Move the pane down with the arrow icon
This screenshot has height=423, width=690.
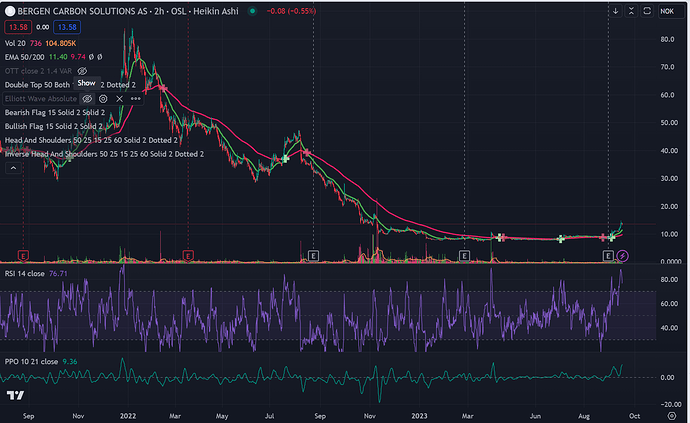pyautogui.click(x=616, y=11)
